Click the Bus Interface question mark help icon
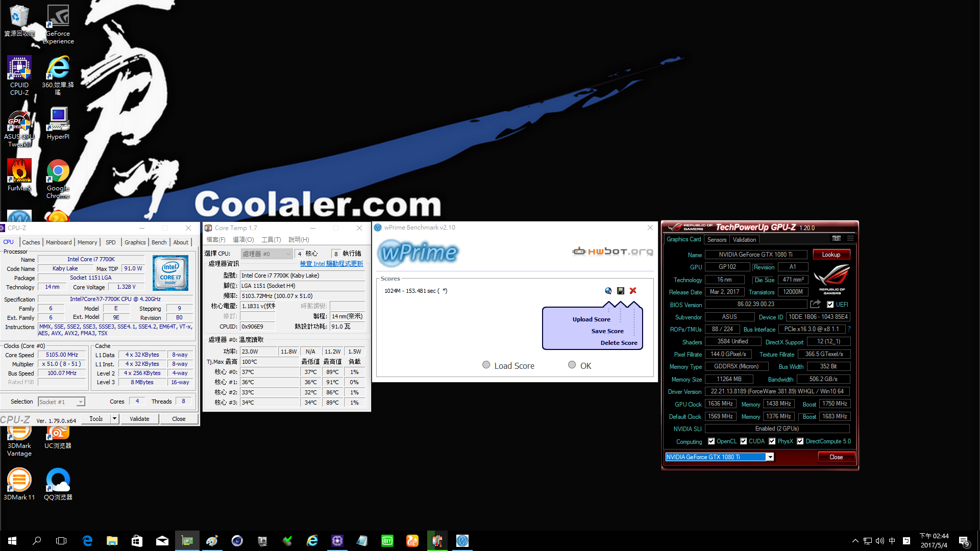Screen dimensions: 980x551 point(849,329)
